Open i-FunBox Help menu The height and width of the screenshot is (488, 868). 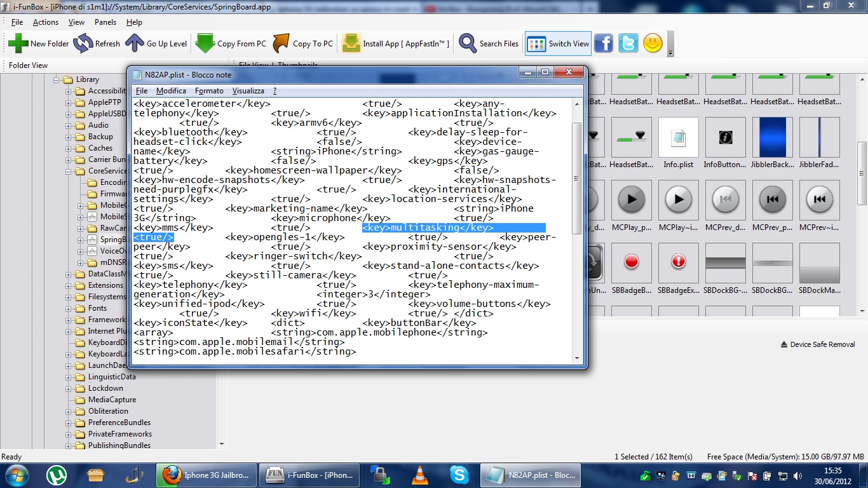(x=134, y=22)
